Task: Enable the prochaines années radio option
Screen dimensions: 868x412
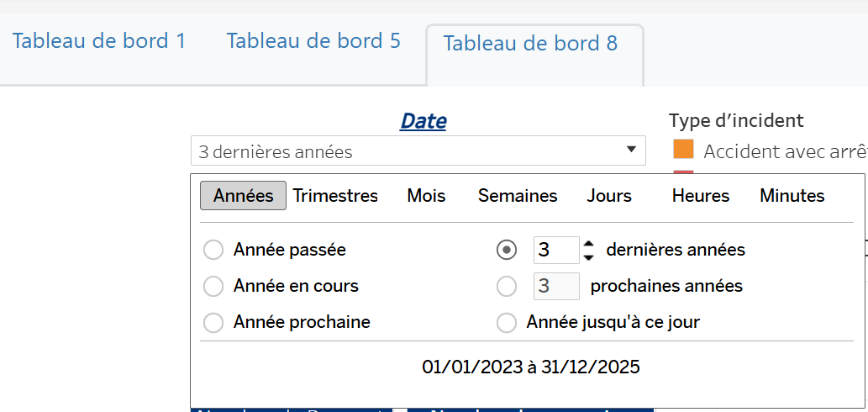Action: pos(507,286)
